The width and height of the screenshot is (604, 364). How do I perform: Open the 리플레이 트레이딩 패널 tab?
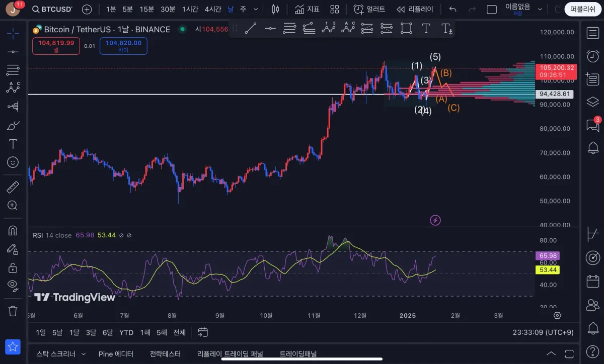[230, 354]
